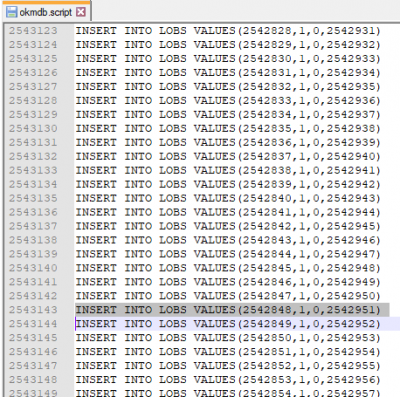Viewport: 400px width, 397px height.
Task: Click line number 2543131
Action: coord(33,142)
